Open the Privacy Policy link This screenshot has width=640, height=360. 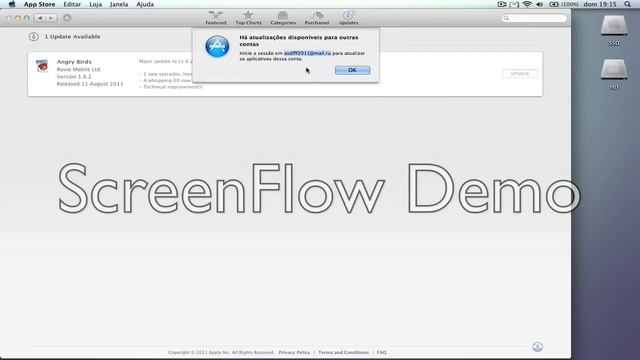[294, 352]
